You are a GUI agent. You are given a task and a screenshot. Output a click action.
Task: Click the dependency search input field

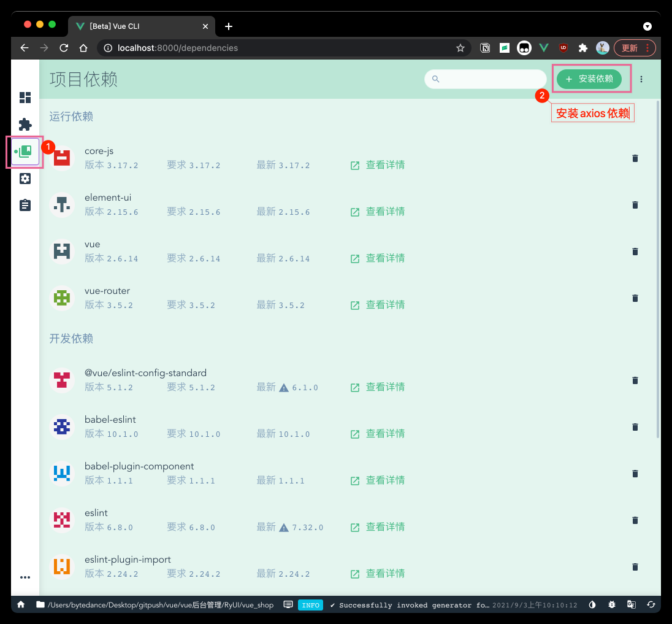point(491,79)
